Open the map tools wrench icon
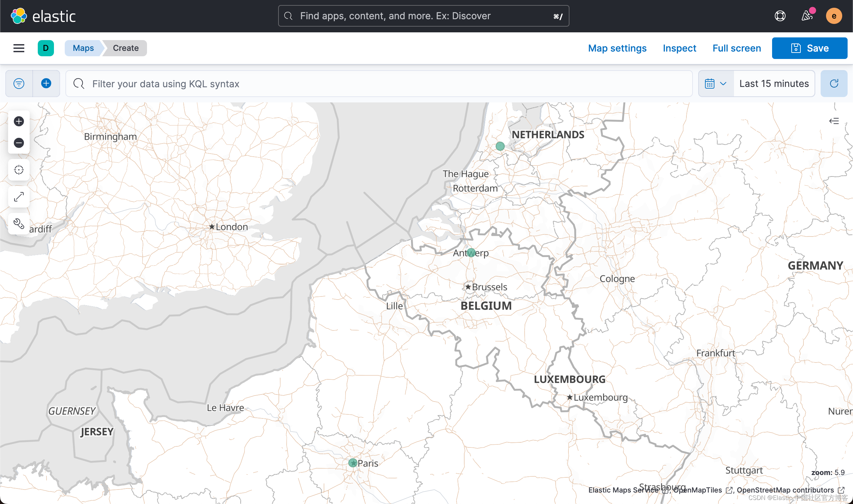 19,223
